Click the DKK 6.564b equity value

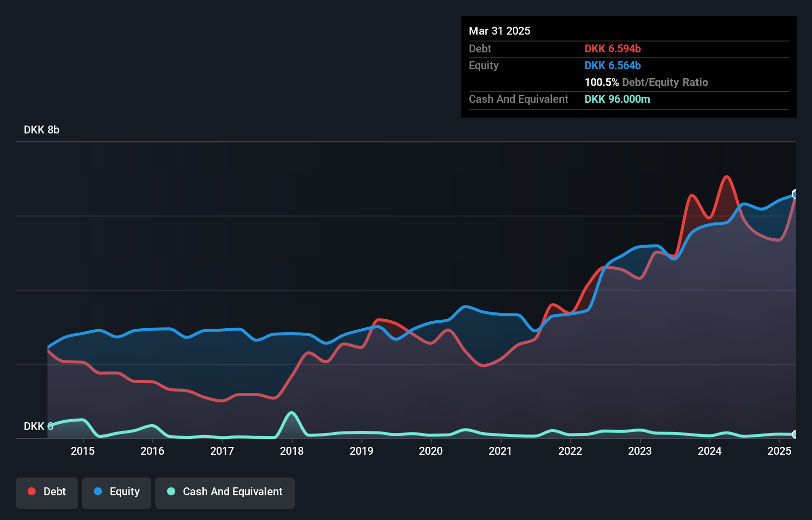(x=613, y=65)
